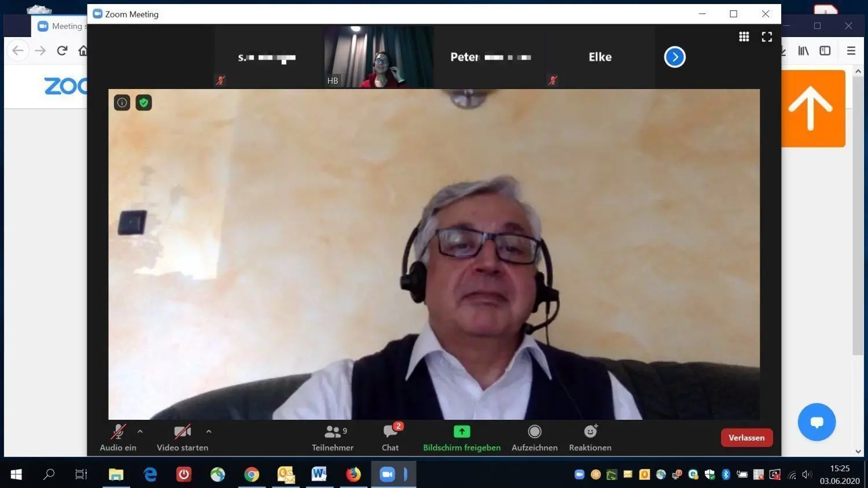Click the green encryption shield icon
The image size is (868, 488).
(144, 103)
